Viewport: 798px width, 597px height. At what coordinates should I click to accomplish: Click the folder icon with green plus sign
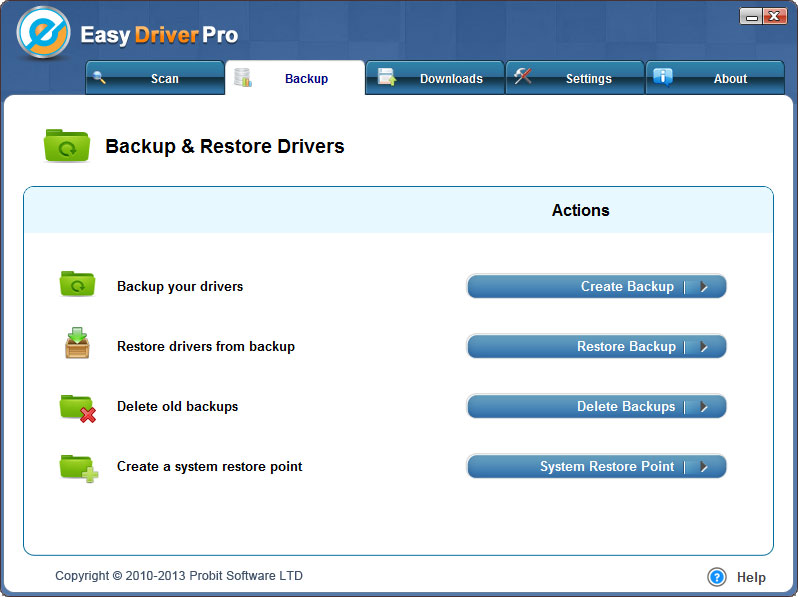[77, 467]
